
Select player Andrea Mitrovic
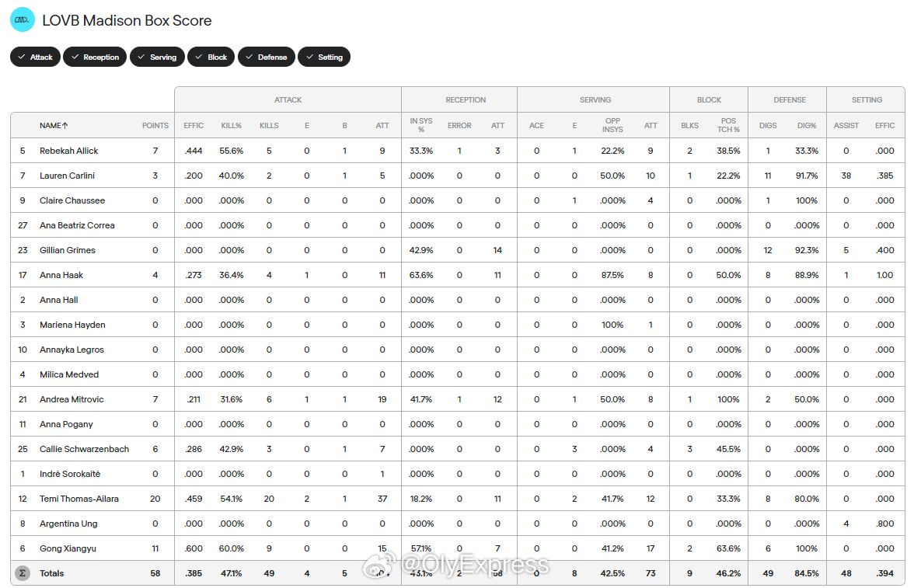pos(72,399)
